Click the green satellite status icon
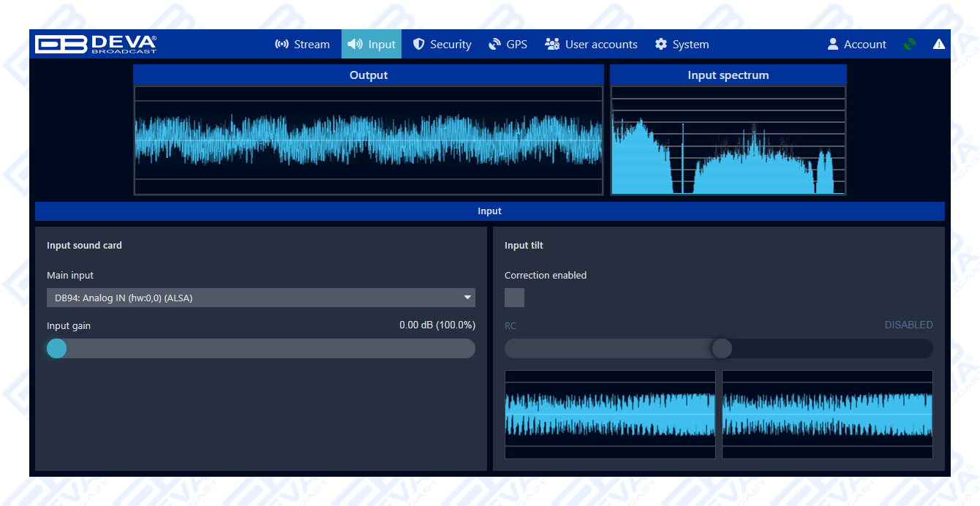 (x=909, y=44)
